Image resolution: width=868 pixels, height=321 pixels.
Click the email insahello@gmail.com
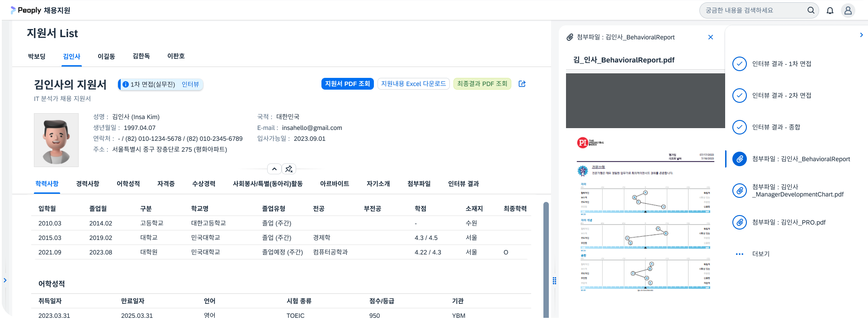coord(312,128)
